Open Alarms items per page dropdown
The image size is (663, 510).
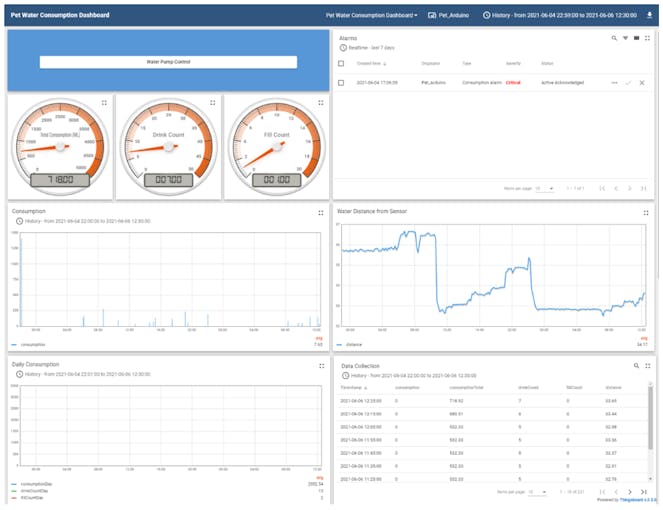click(x=545, y=189)
